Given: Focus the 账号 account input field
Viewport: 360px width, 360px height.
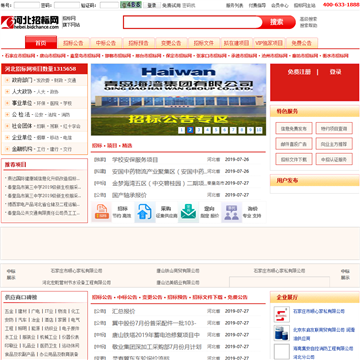Looking at the screenshot, I should [x=27, y=5].
